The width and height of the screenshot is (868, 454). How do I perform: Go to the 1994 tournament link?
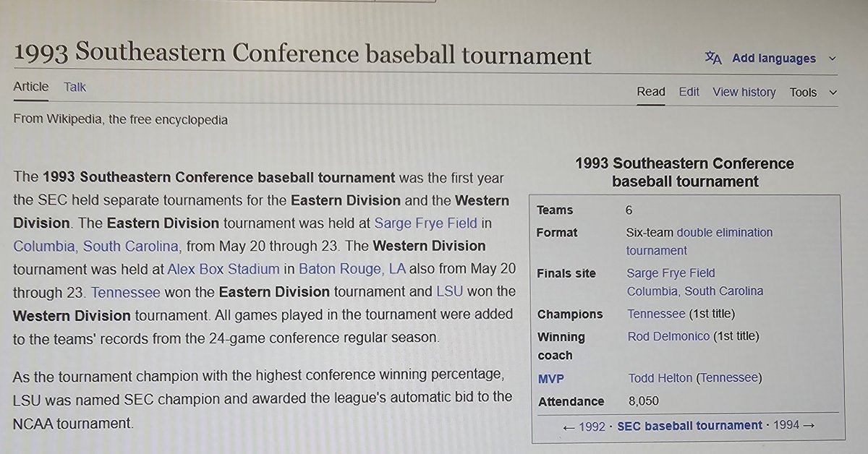click(x=787, y=426)
